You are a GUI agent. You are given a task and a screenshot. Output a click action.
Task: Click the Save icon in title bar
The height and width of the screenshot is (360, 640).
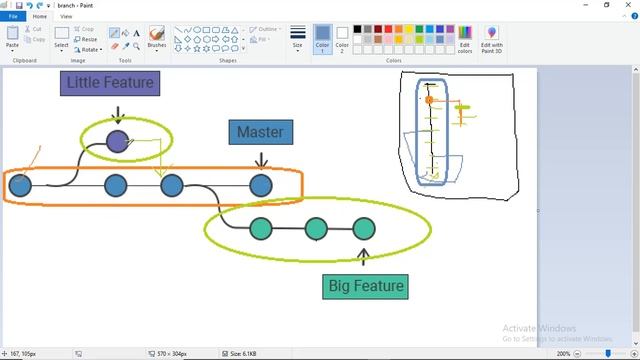[x=19, y=5]
